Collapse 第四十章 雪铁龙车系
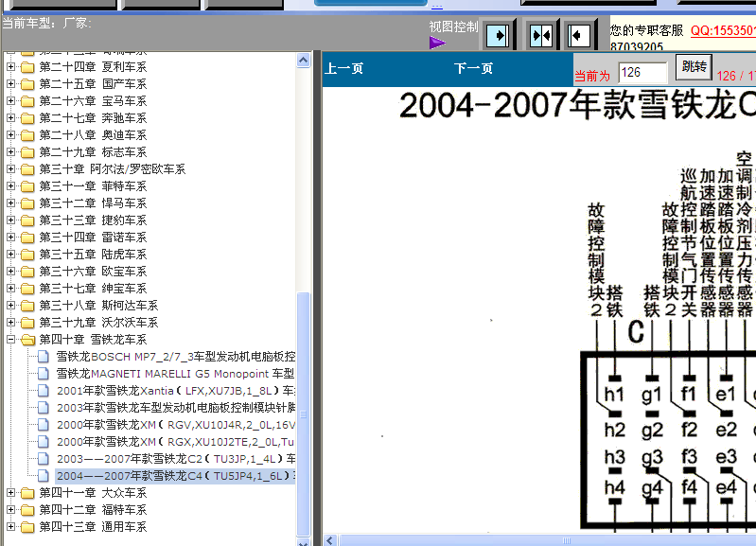Screen dimensions: 756x546 (x=10, y=340)
